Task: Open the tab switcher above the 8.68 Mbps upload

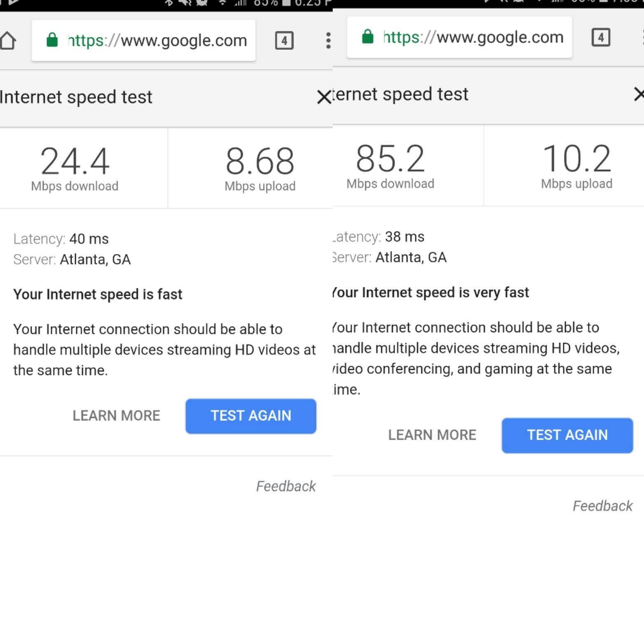Action: click(284, 40)
